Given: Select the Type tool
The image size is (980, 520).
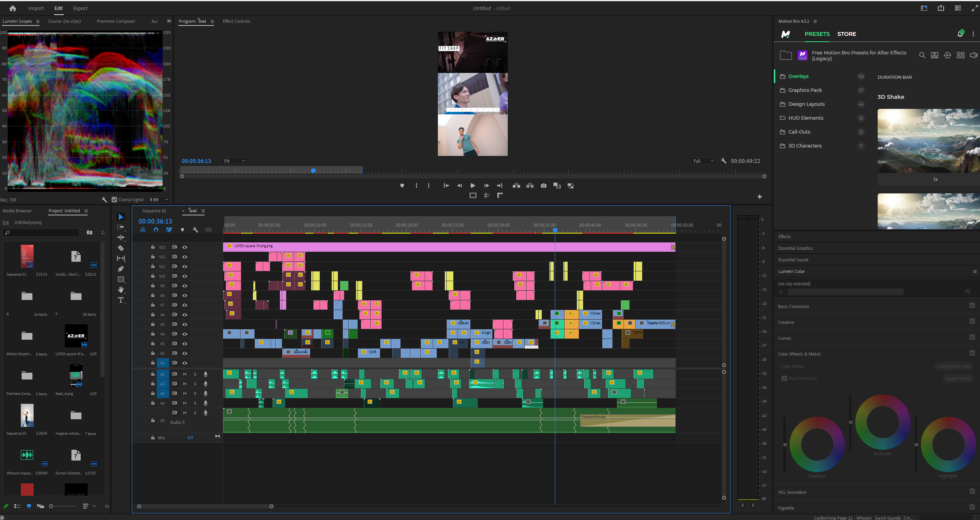Looking at the screenshot, I should tap(121, 300).
